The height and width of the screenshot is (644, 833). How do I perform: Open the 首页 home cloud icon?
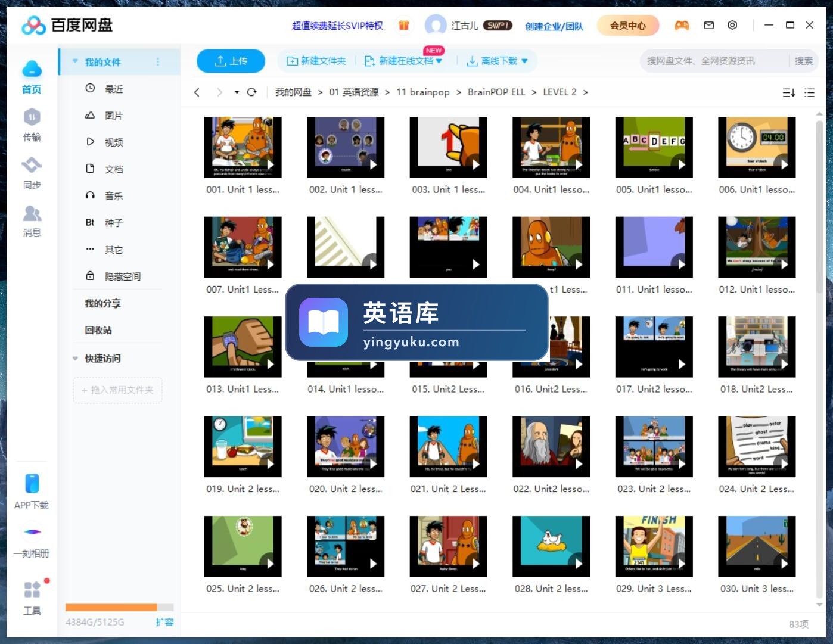coord(32,70)
